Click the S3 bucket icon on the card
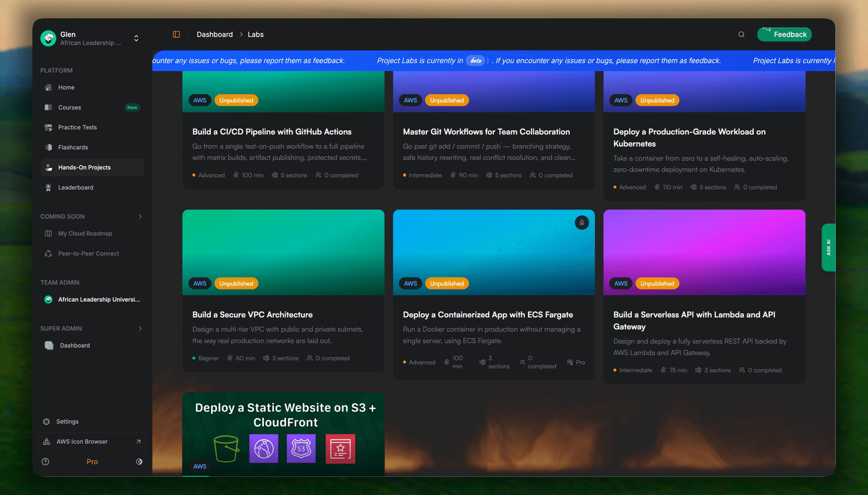Screen dimensions: 868x495 point(226,449)
